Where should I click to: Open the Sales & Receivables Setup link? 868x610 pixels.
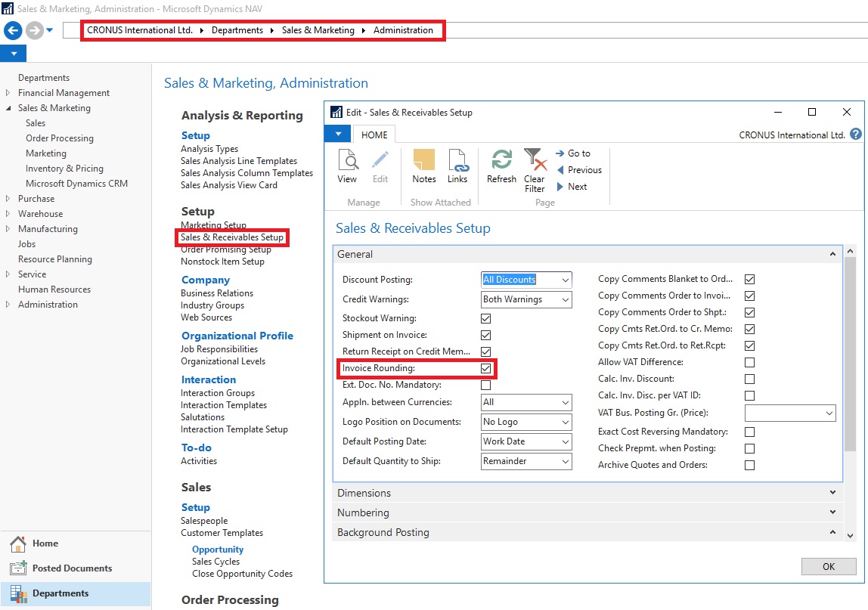232,237
